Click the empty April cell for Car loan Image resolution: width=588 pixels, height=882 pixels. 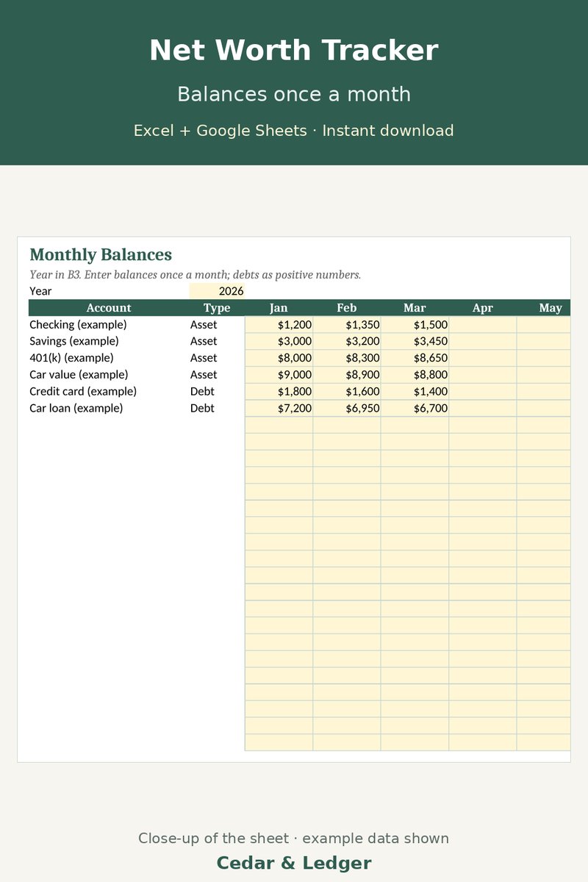click(483, 408)
